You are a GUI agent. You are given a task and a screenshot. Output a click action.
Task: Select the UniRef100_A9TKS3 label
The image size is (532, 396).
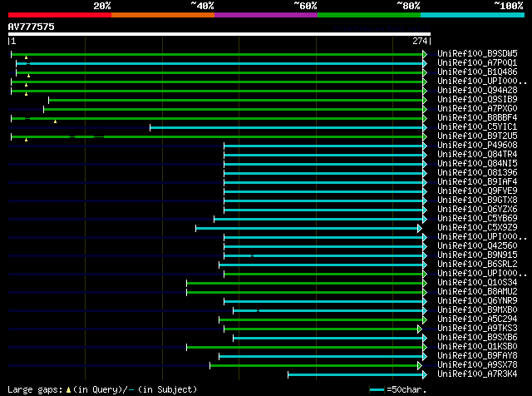477,329
